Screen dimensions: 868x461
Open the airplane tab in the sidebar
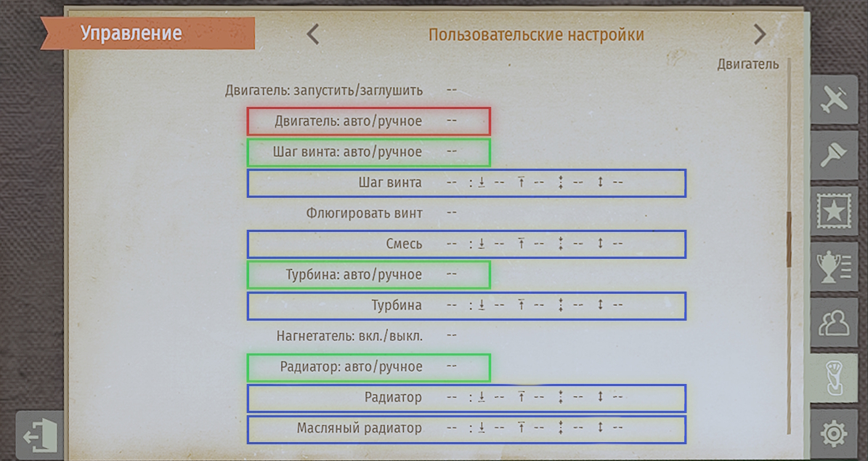coord(834,101)
